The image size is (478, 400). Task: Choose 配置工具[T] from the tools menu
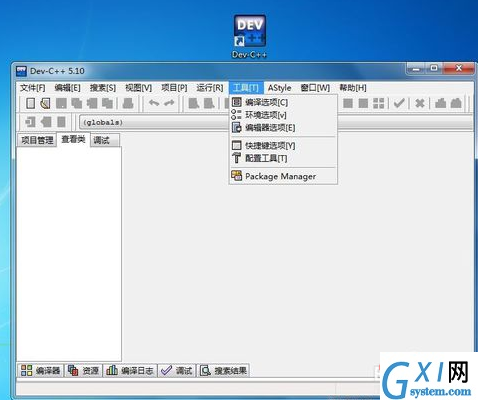[x=283, y=158]
